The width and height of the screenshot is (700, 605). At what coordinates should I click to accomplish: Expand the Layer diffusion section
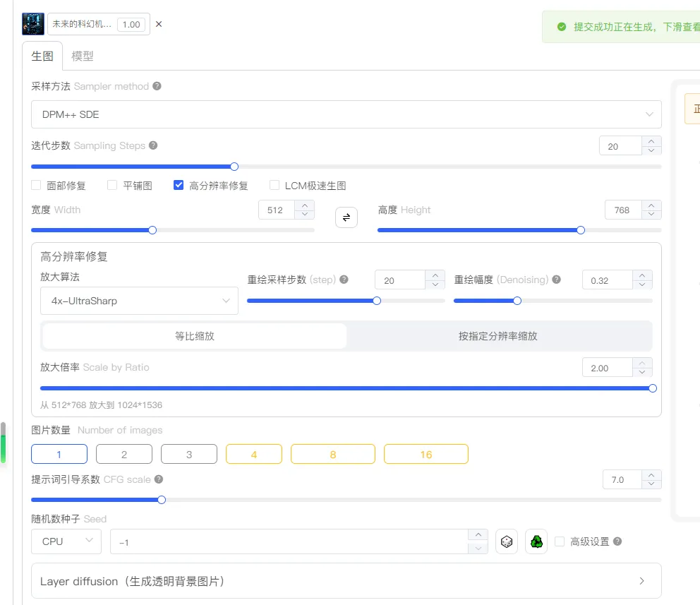pos(346,581)
